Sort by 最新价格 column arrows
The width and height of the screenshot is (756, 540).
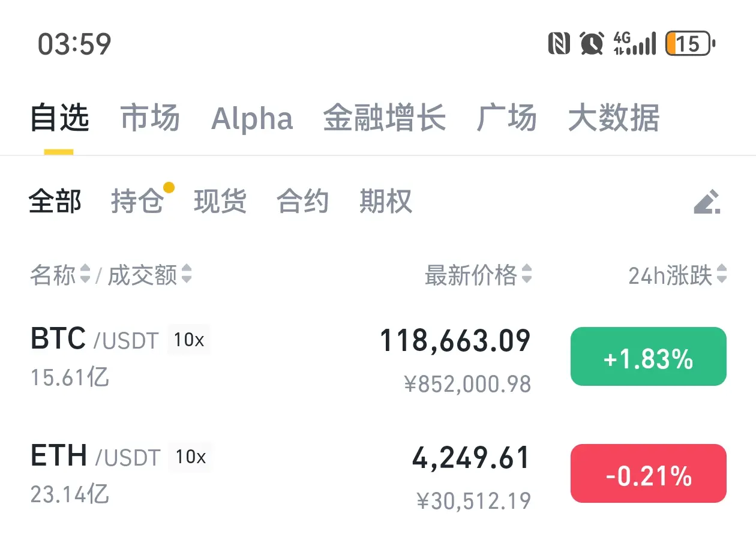[x=526, y=275]
